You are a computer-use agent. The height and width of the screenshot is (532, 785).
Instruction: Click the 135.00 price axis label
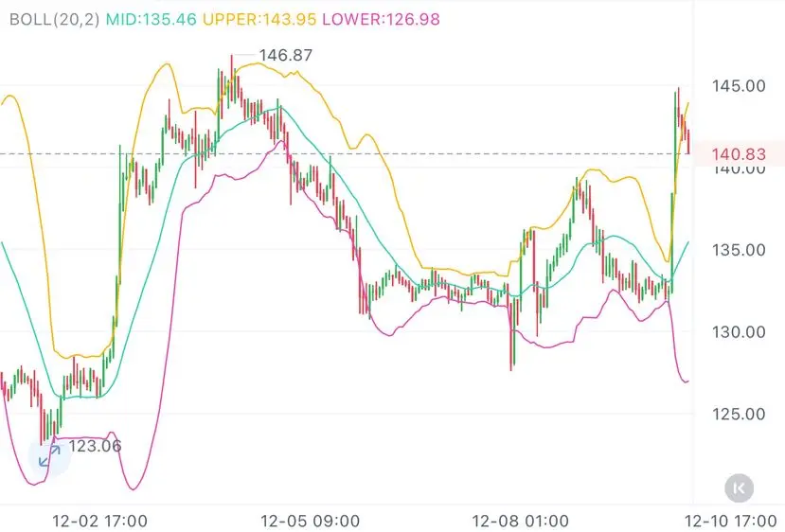[739, 250]
